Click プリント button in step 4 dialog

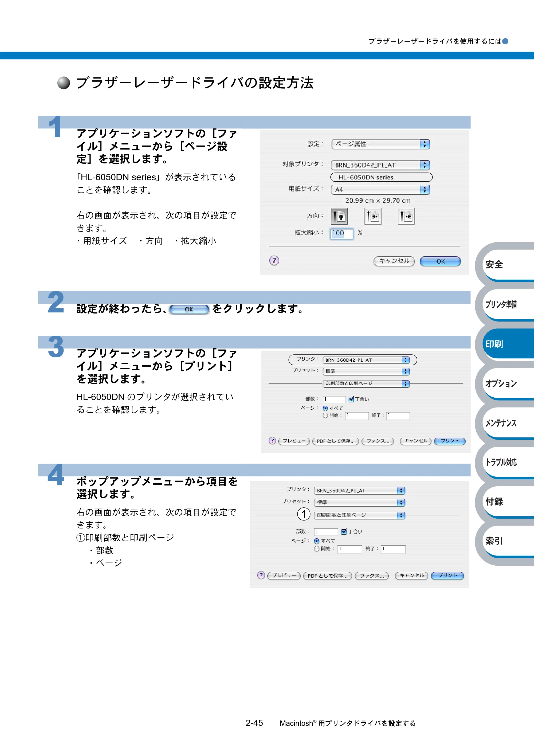447,575
